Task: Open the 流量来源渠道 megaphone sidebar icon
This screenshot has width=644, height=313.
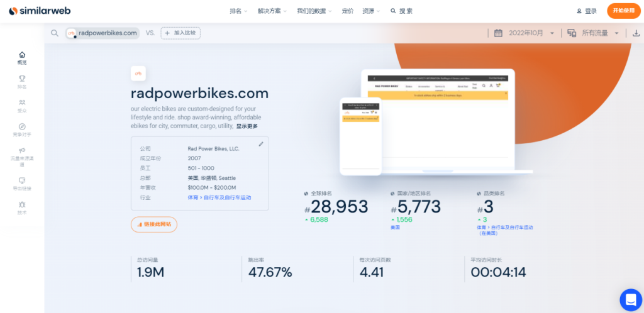Action: (x=22, y=151)
